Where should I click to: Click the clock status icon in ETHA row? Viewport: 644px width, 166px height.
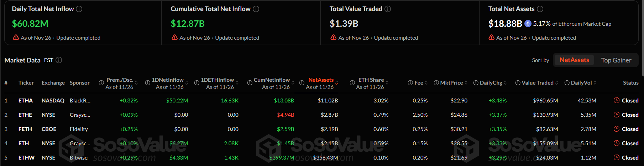coord(617,101)
